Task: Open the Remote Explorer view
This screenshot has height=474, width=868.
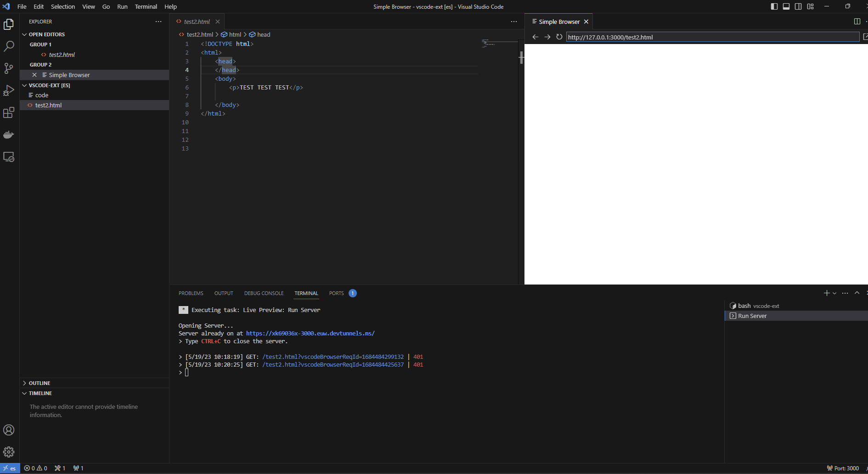Action: [9, 157]
